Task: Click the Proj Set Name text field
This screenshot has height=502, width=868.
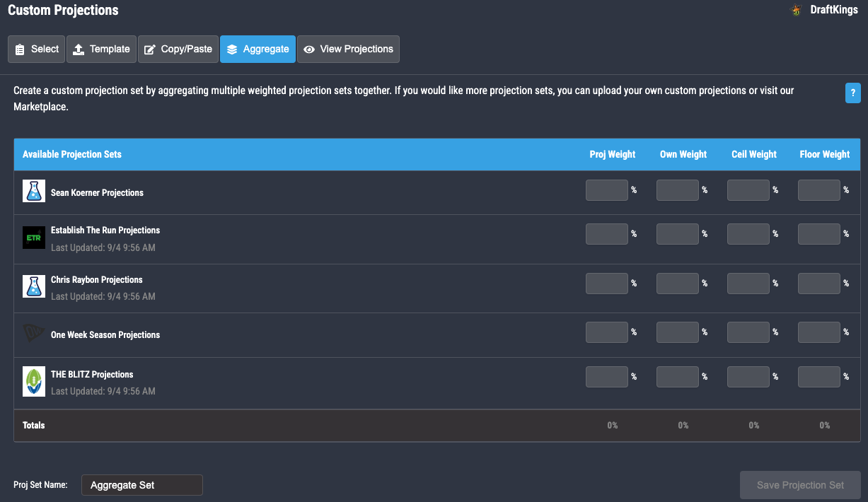Action: point(142,485)
